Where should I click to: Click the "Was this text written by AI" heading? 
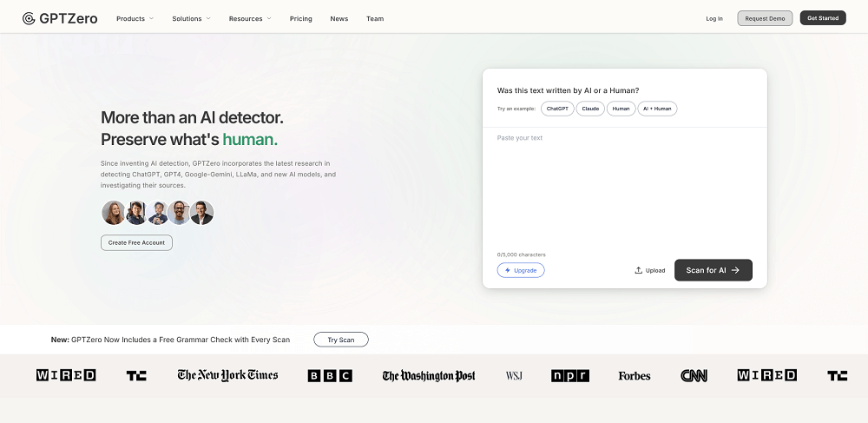(568, 90)
